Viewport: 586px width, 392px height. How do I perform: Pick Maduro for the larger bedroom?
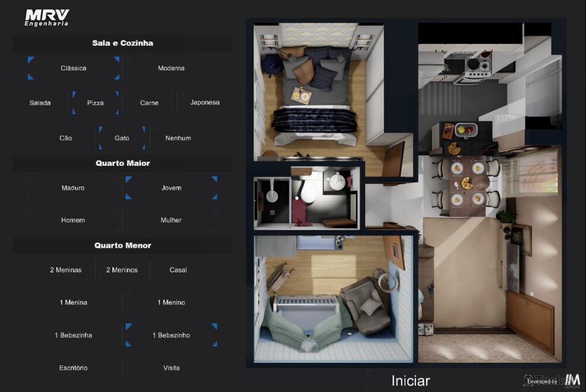pos(73,188)
